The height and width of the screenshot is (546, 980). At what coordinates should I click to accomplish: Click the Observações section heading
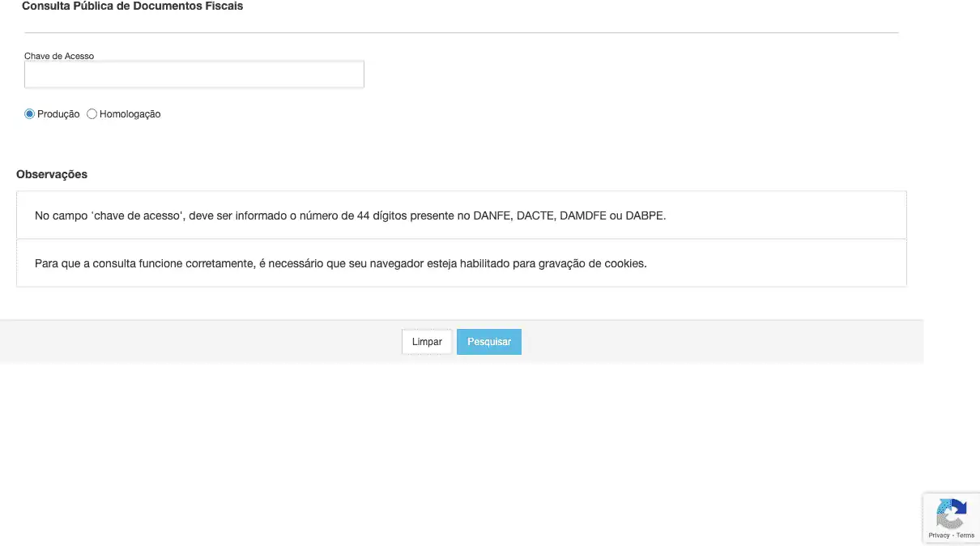pos(52,174)
